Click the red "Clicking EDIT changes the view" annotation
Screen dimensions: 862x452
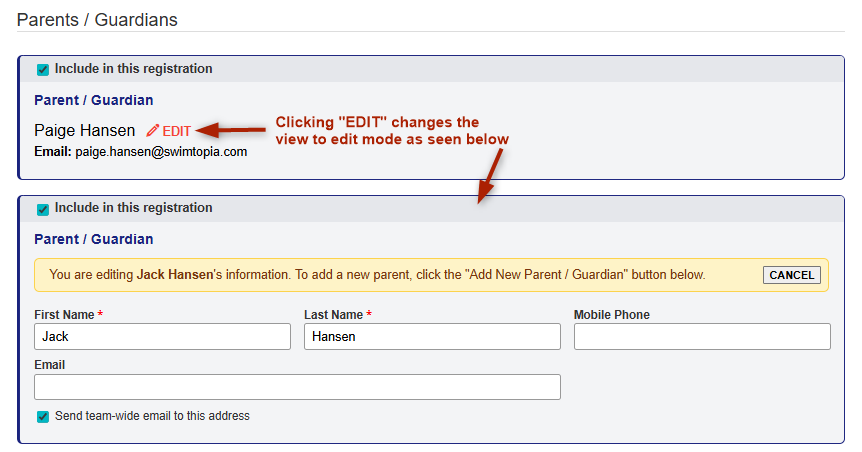coord(392,131)
